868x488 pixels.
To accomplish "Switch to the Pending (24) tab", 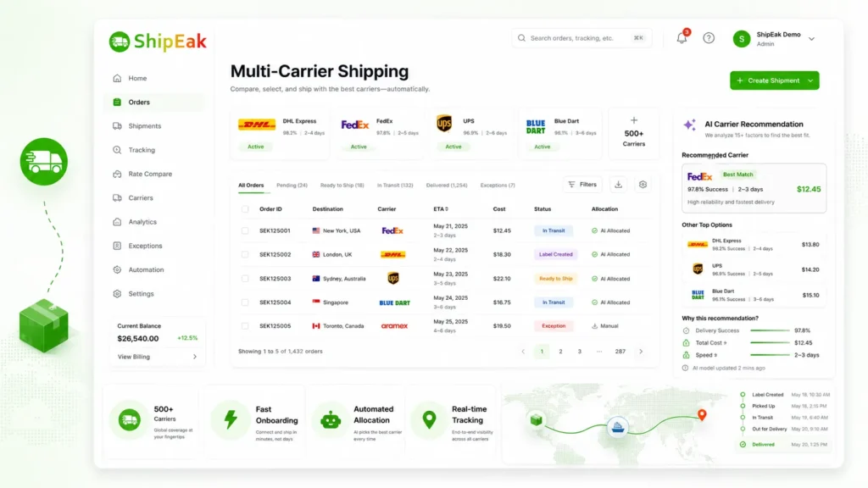I will point(292,186).
